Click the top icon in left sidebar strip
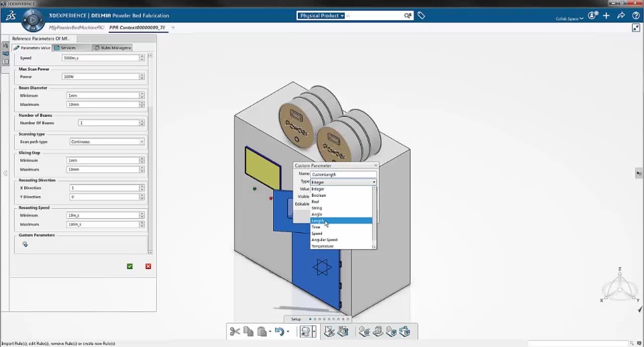 click(x=5, y=45)
